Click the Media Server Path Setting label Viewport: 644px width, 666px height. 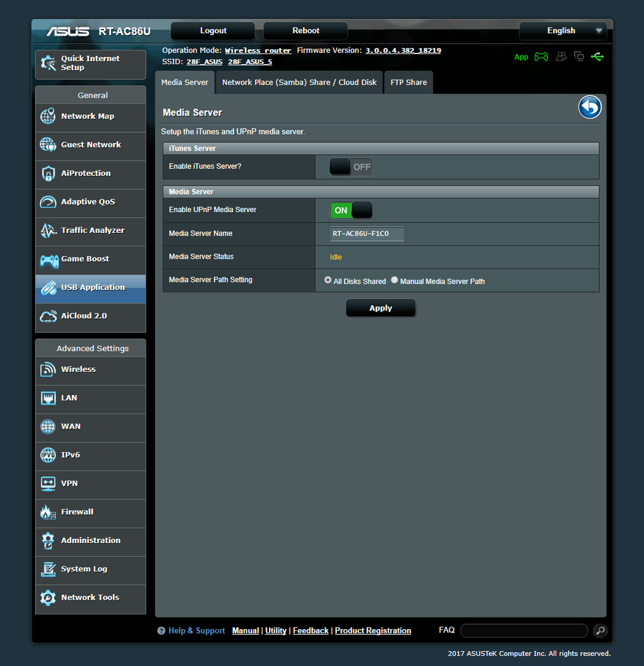tap(211, 280)
